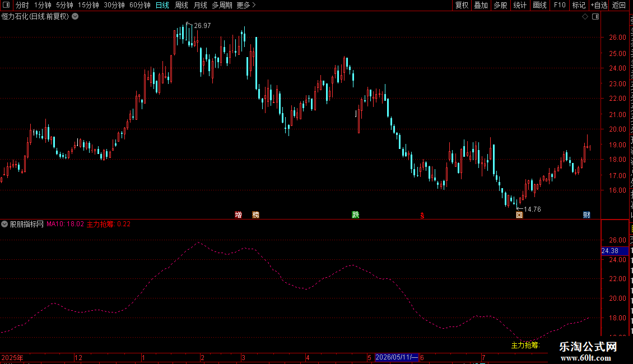
Task: Click the 回 buyback event marker
Action: (x=519, y=215)
